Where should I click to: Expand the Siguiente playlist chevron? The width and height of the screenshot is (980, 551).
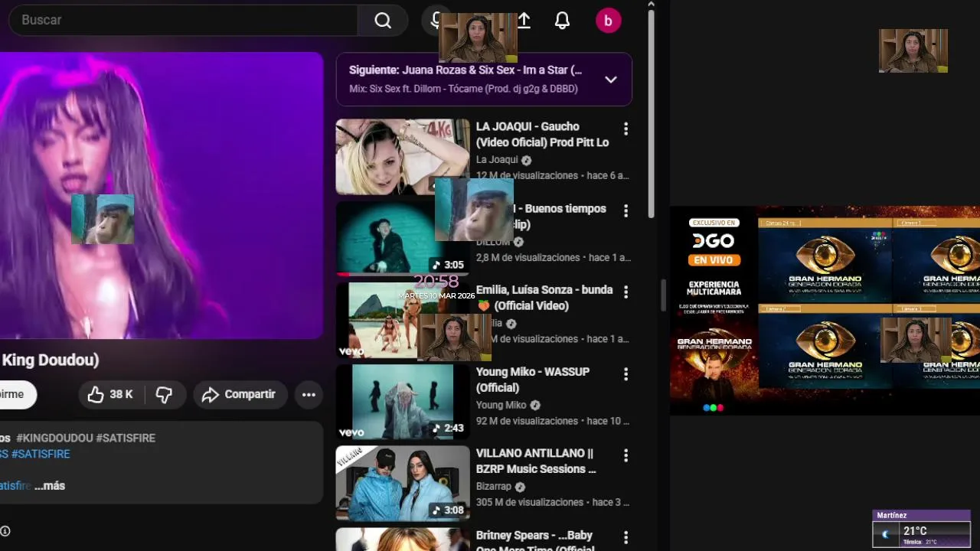tap(610, 80)
